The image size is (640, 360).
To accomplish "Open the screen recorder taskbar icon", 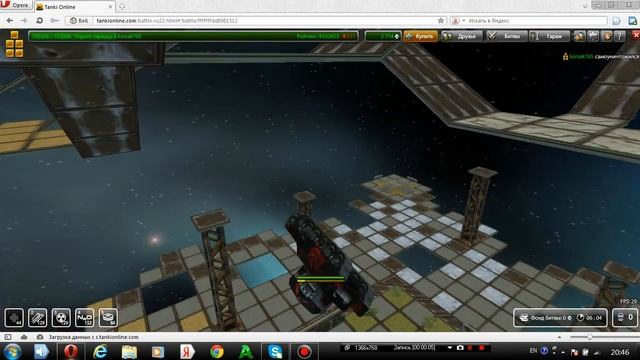I will [304, 351].
